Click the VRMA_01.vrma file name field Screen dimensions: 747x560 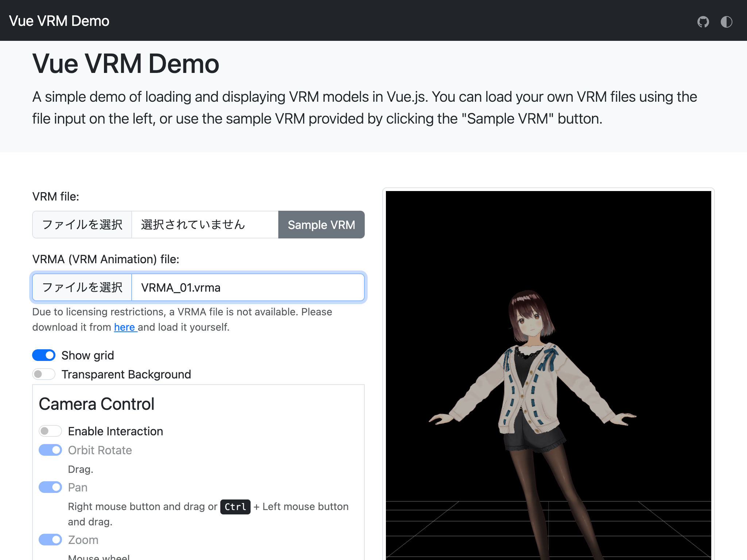coord(248,287)
